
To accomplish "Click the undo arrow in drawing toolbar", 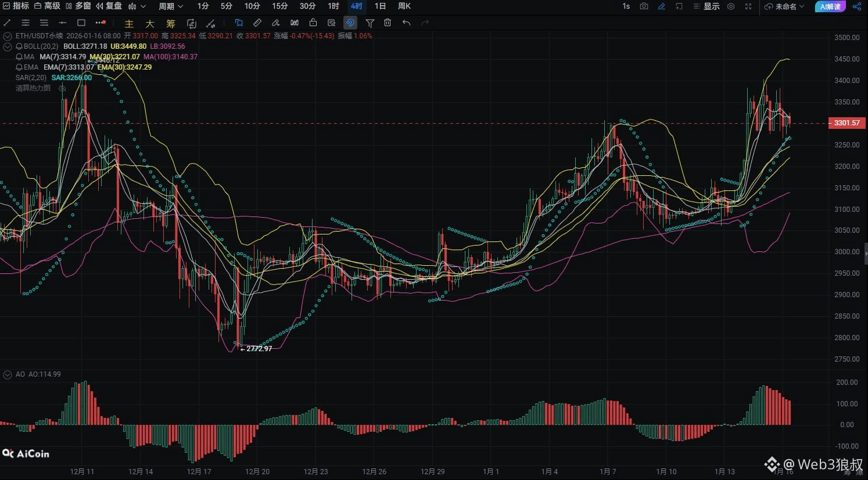I will click(406, 23).
